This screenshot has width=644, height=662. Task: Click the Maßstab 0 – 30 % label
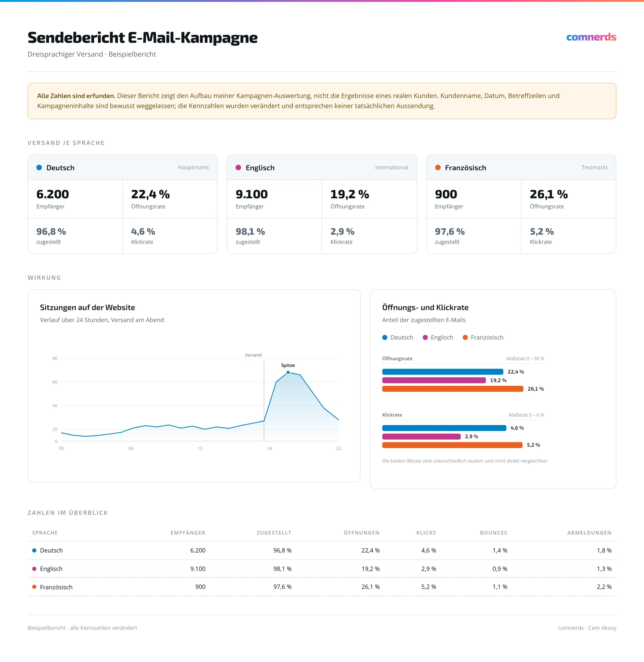tap(525, 359)
